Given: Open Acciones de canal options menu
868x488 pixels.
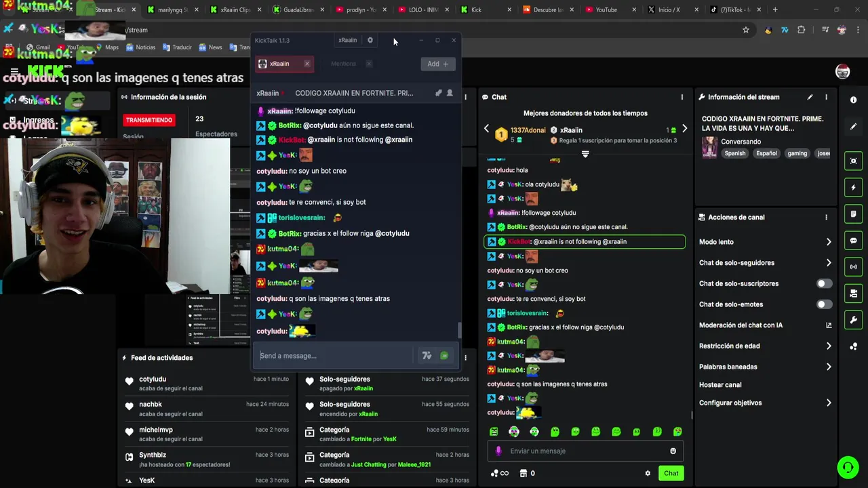Looking at the screenshot, I should click(826, 218).
